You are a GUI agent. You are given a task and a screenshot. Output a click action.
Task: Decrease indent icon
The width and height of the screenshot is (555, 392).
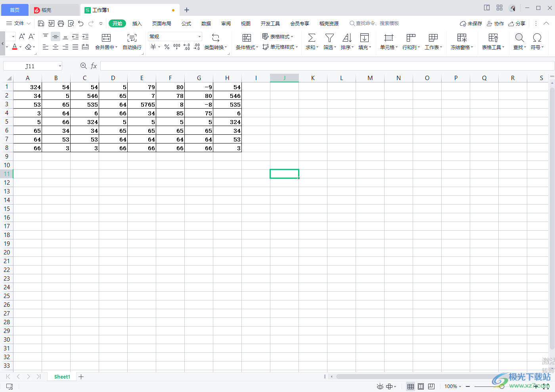75,36
